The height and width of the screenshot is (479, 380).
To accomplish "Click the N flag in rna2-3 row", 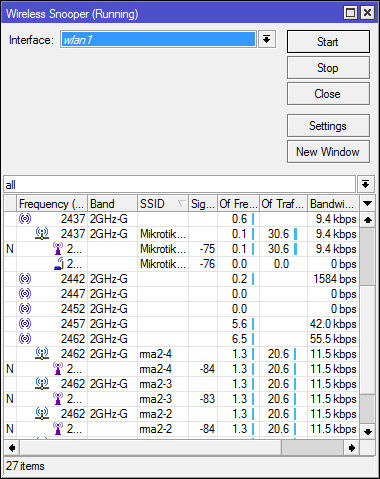I will tap(10, 399).
